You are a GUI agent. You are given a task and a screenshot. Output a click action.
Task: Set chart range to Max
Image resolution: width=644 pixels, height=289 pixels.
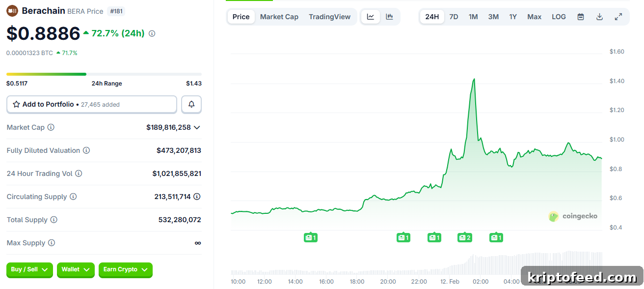pyautogui.click(x=535, y=17)
